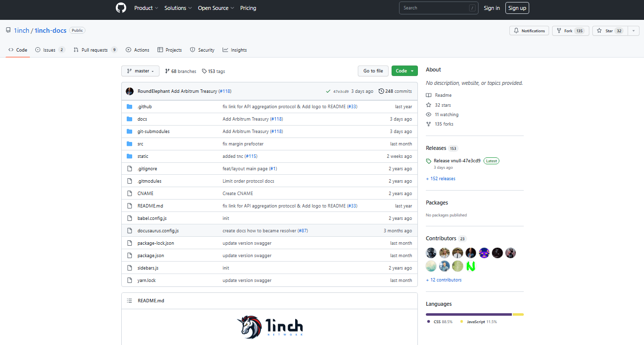Click the Notifications button
Image resolution: width=644 pixels, height=345 pixels.
(x=529, y=31)
